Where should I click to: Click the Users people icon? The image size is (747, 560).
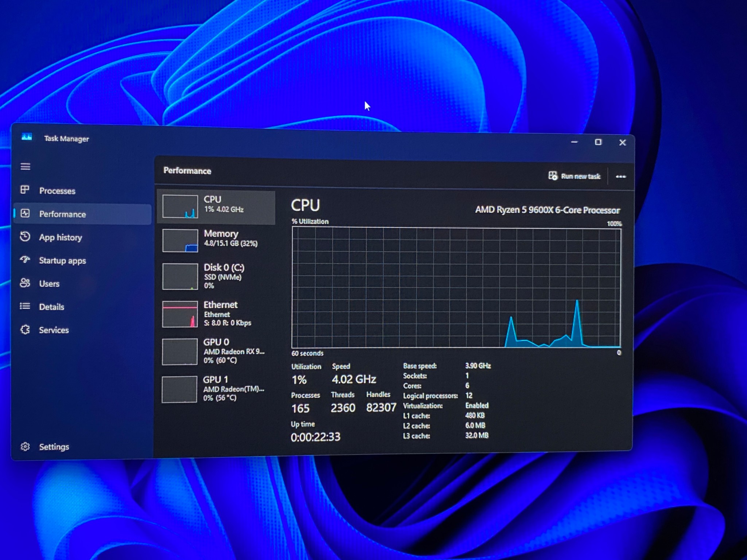click(25, 283)
